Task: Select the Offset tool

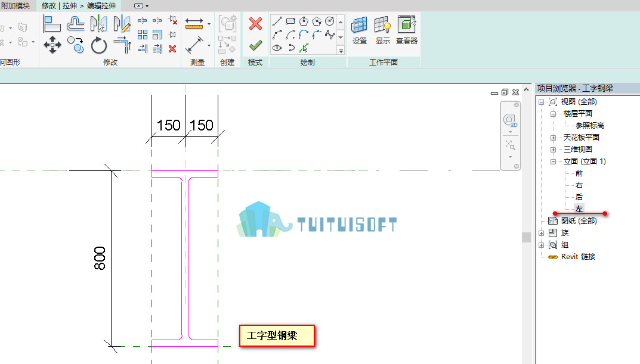Action: tap(76, 24)
